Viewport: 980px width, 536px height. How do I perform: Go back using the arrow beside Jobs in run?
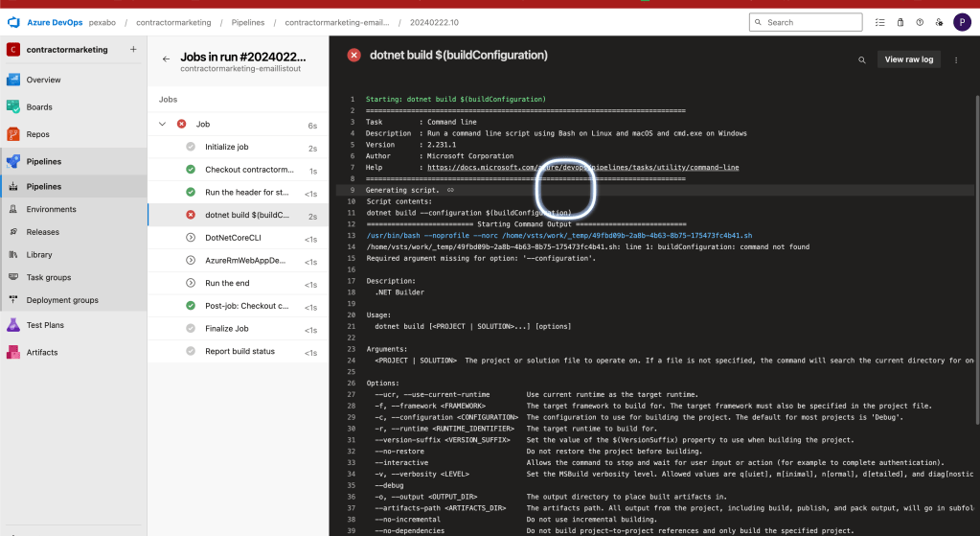point(166,58)
